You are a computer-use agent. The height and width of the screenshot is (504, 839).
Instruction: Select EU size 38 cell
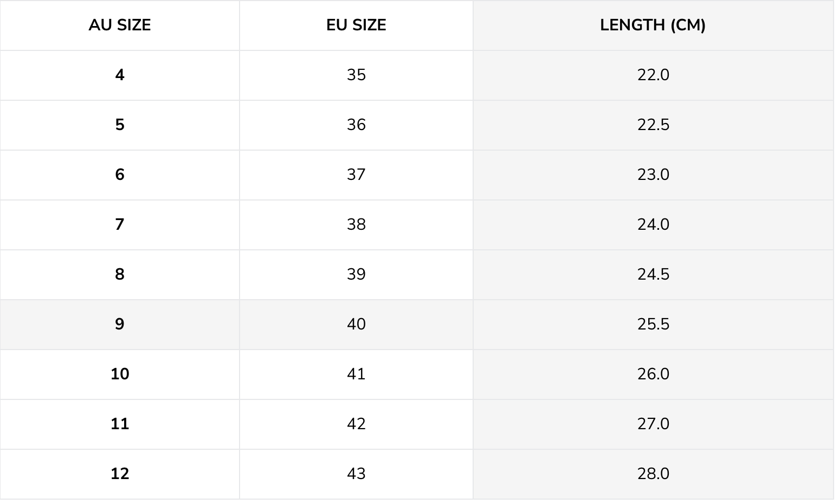click(x=356, y=224)
